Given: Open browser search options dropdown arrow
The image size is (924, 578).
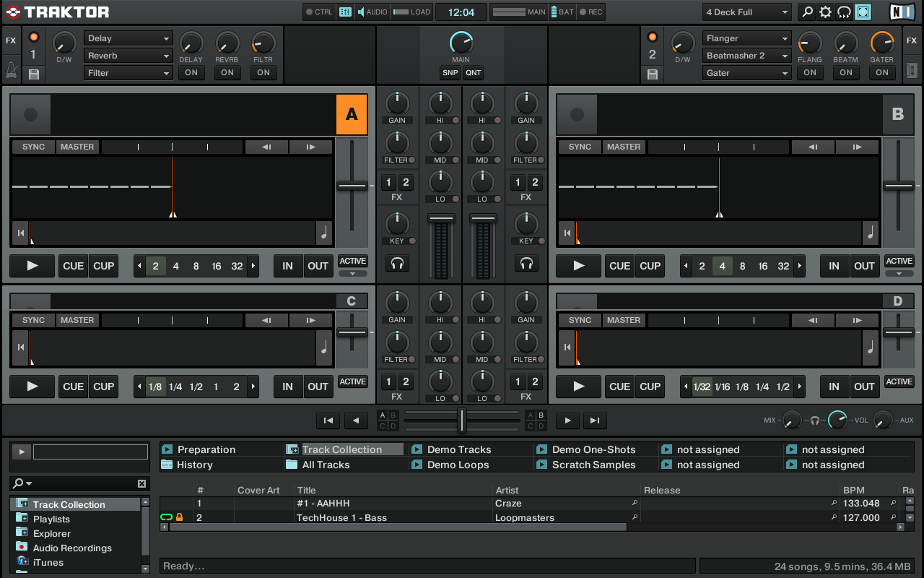Looking at the screenshot, I should click(30, 484).
